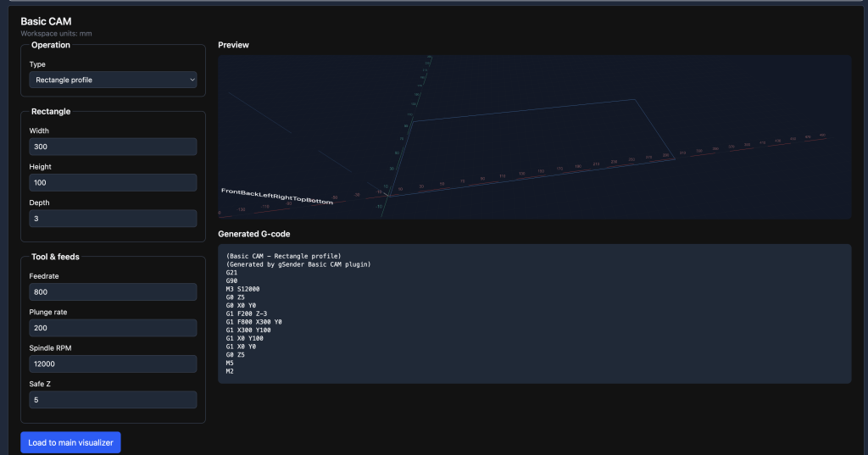Click the Safe Z input field
Viewport: 868px width, 455px height.
coord(113,400)
